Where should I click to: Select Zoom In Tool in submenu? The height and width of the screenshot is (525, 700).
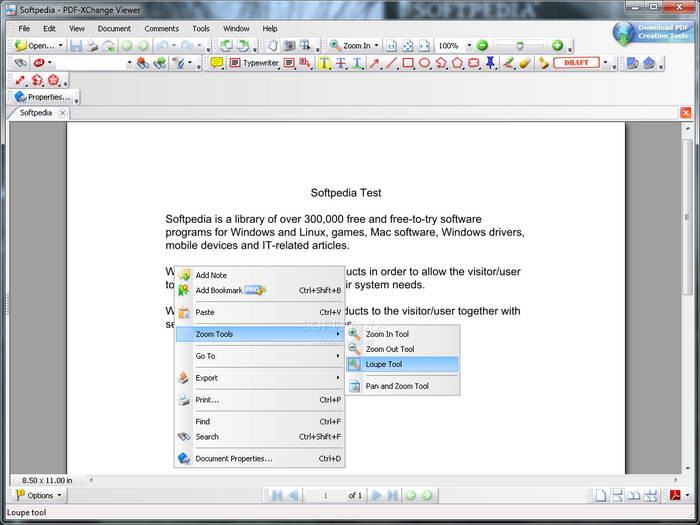[x=402, y=334]
